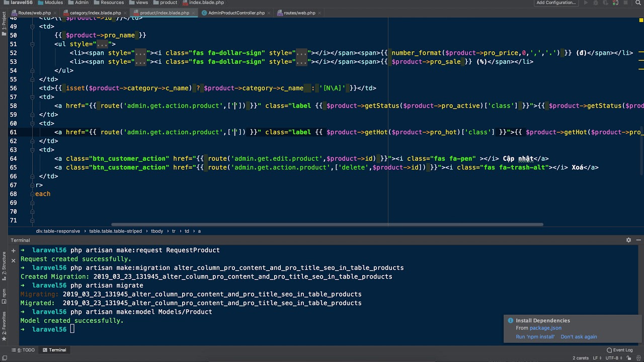Collapse the td block at line 57
The height and width of the screenshot is (362, 644).
click(33, 97)
